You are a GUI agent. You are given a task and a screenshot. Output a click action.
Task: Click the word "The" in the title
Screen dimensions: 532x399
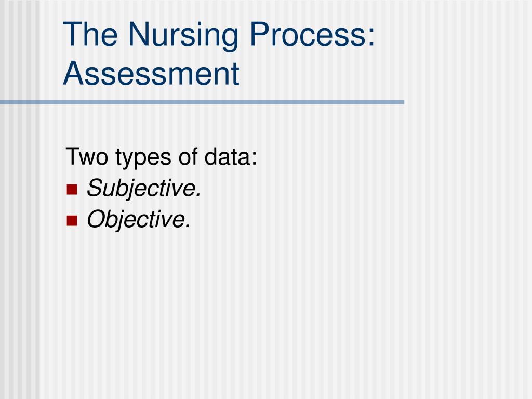click(90, 34)
